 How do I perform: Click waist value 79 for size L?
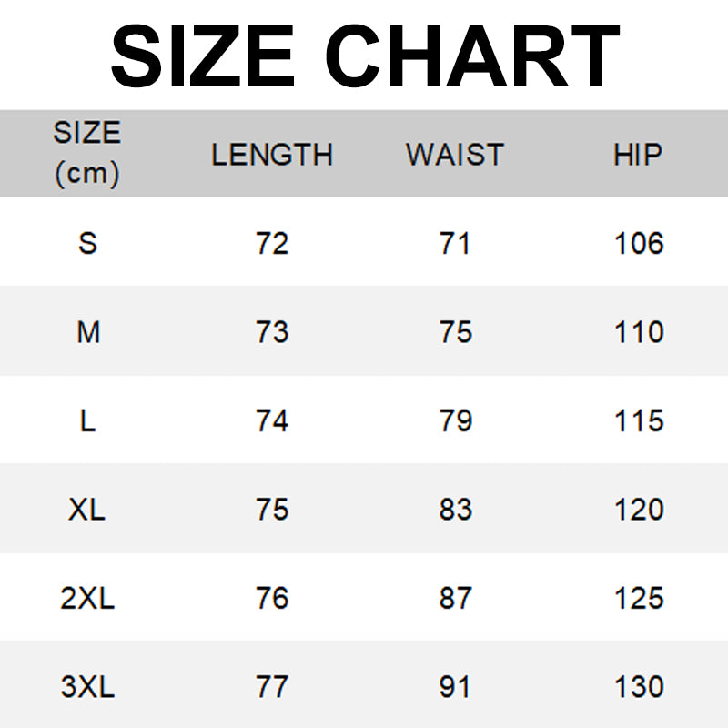[454, 421]
